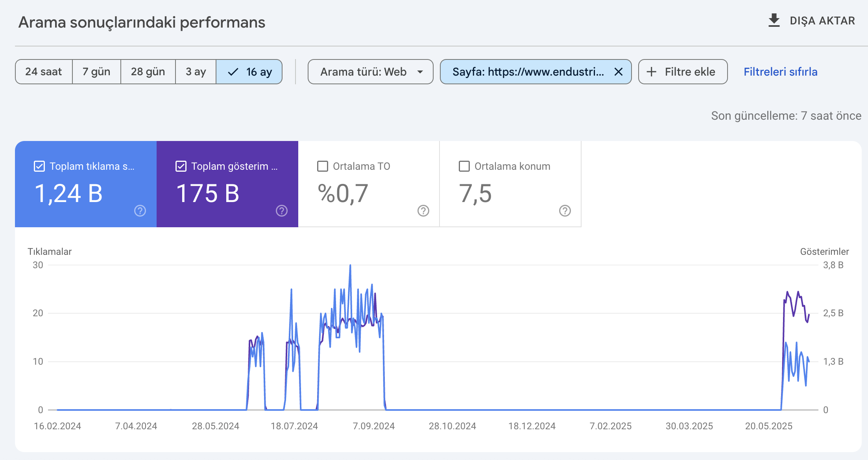Viewport: 868px width, 460px height.
Task: Click the download icon beside DIŞA AKTAR
Action: [774, 20]
